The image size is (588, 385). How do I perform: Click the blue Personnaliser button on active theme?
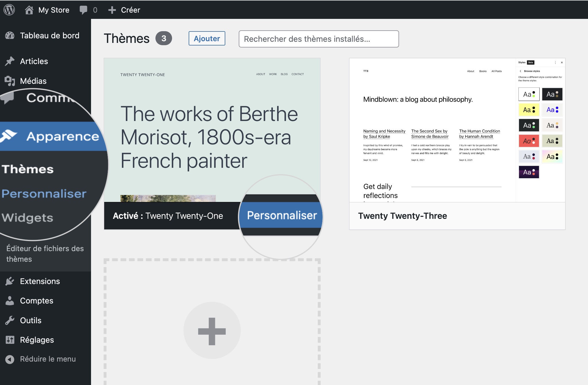pyautogui.click(x=282, y=215)
